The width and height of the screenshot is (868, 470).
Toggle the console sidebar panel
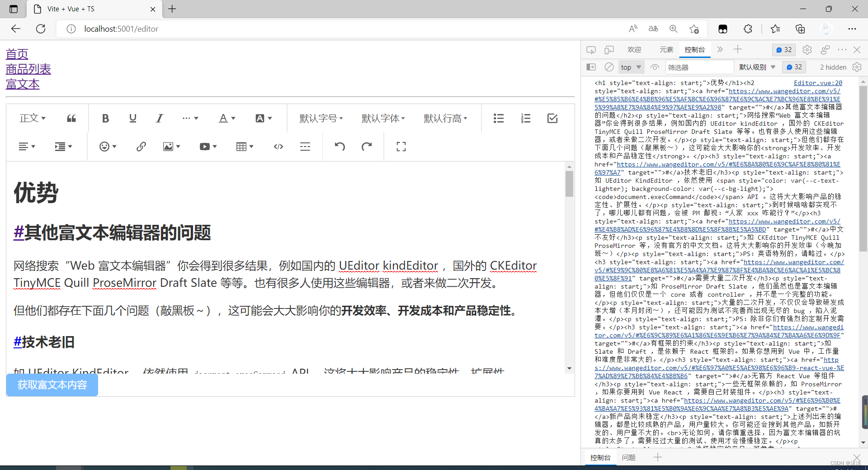pyautogui.click(x=591, y=67)
